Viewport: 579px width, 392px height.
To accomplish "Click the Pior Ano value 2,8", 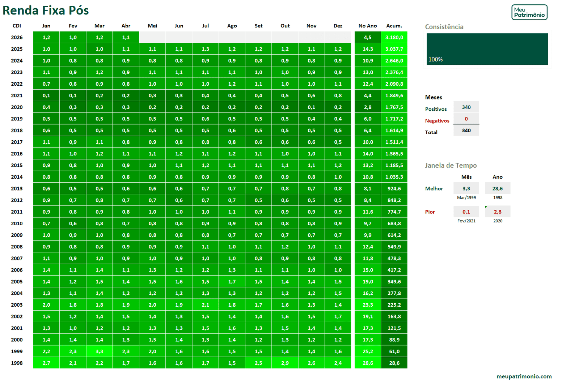I will tap(498, 212).
